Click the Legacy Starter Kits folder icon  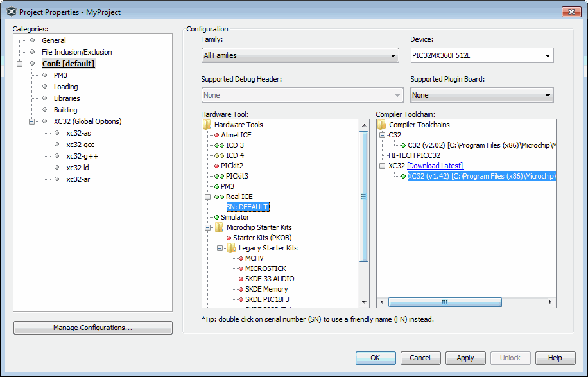click(232, 248)
